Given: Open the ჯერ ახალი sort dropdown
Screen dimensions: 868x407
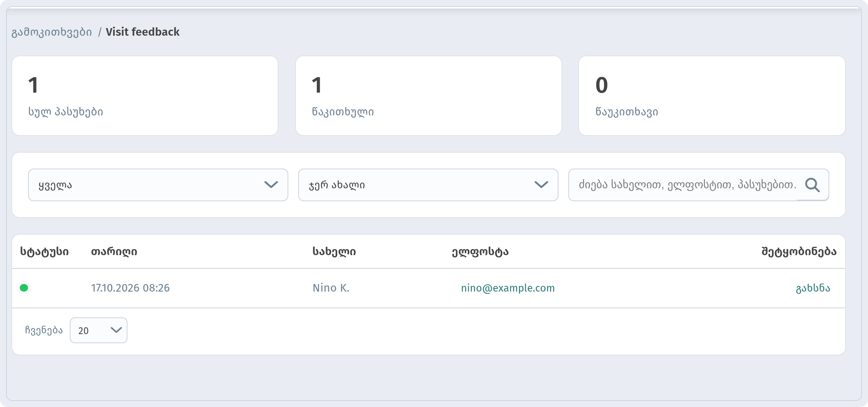Looking at the screenshot, I should click(428, 185).
